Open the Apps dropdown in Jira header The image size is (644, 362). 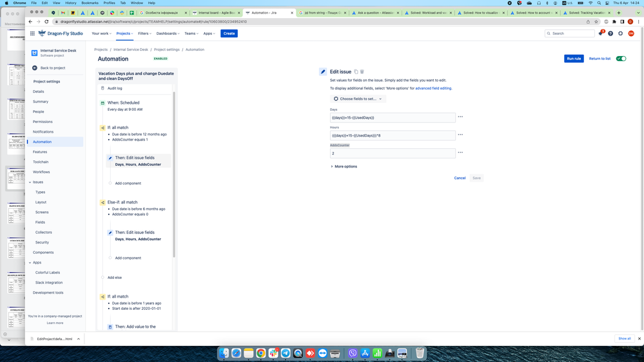(x=209, y=33)
